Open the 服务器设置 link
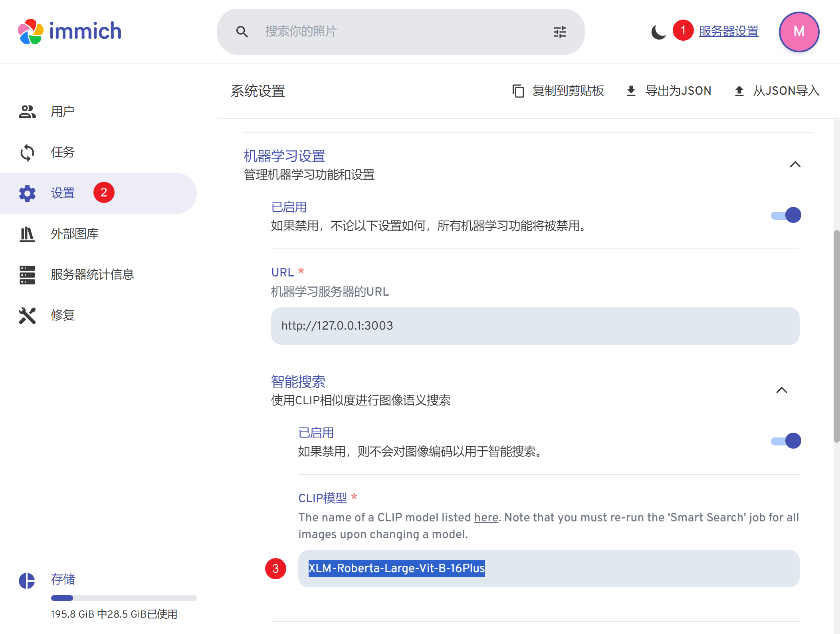840x634 pixels. point(729,31)
